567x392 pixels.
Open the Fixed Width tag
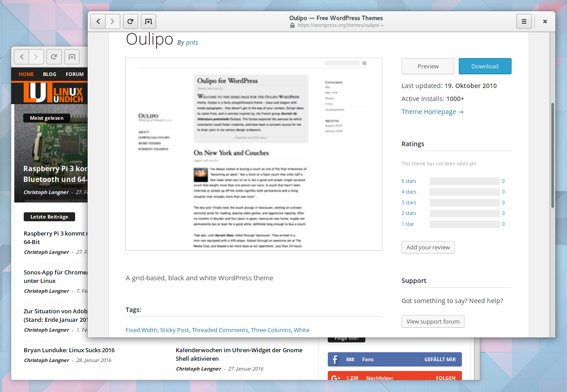pyautogui.click(x=141, y=330)
